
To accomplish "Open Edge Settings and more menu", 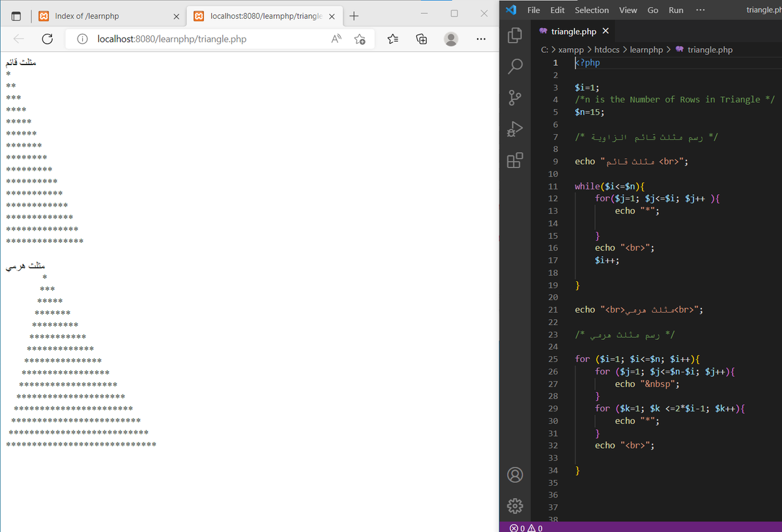I will tap(481, 39).
